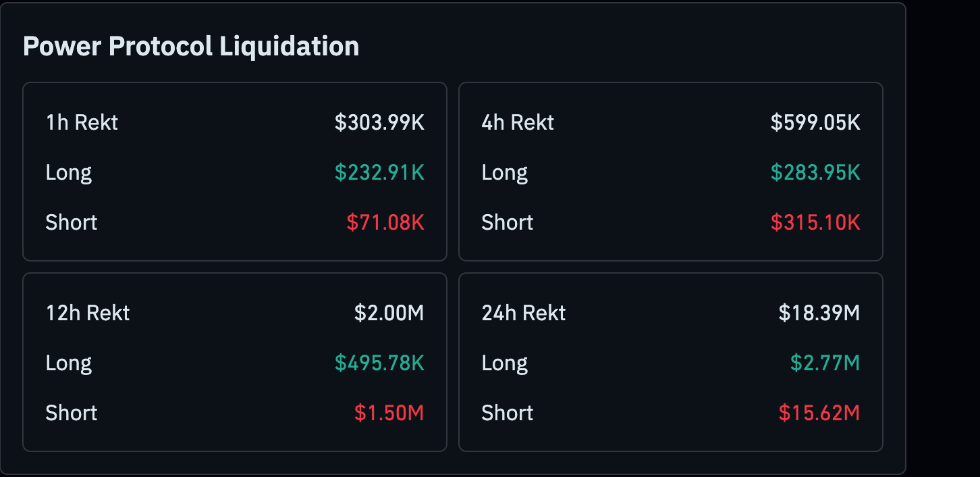Image resolution: width=980 pixels, height=477 pixels.
Task: Click the $599.05K 4h Rekt value
Action: 815,122
